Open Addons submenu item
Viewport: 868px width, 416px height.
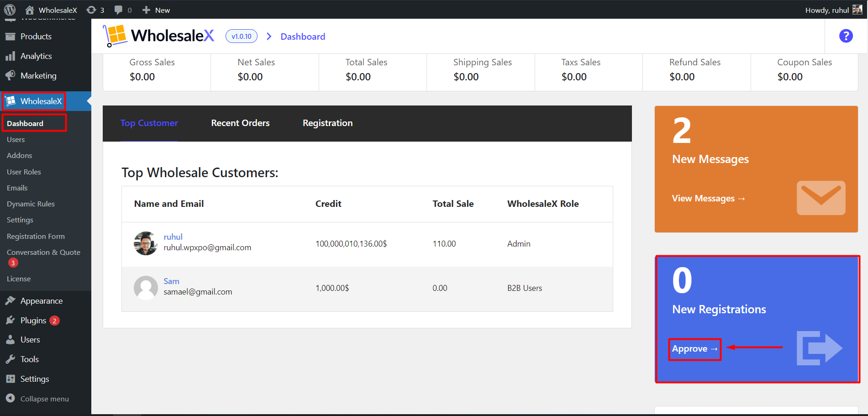[x=20, y=155]
